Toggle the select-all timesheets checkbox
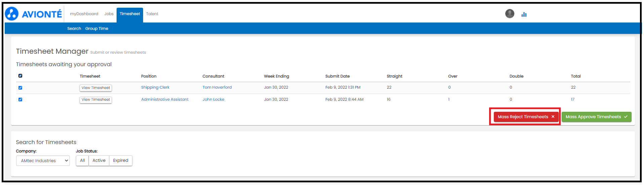The height and width of the screenshot is (185, 644). 20,76
